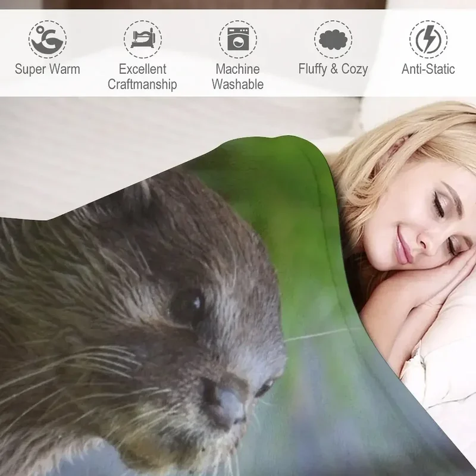Select the 'Machine Washable' label

point(237,77)
